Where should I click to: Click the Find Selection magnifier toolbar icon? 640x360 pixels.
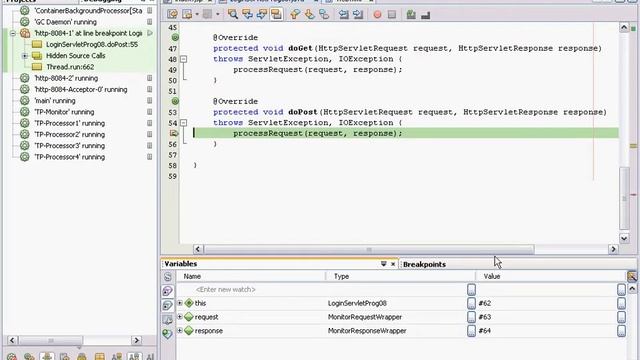[233, 15]
